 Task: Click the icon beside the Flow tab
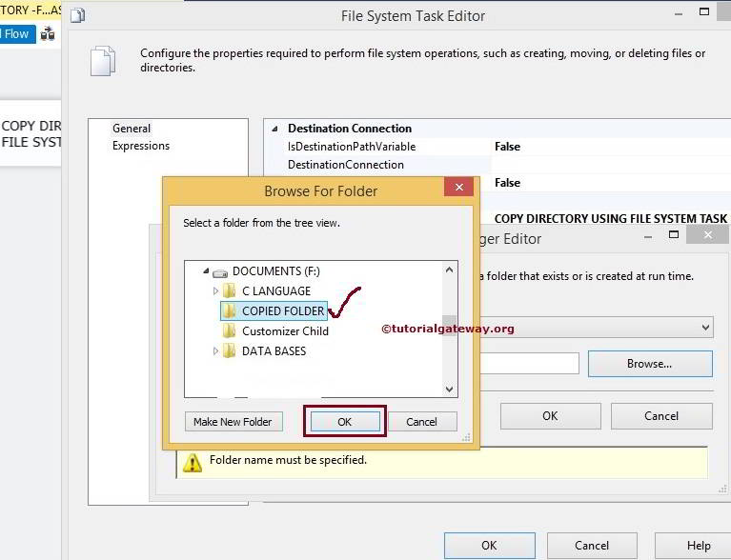[48, 34]
